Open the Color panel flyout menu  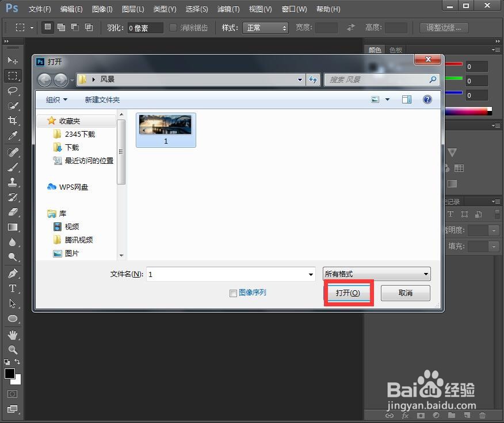pyautogui.click(x=496, y=49)
